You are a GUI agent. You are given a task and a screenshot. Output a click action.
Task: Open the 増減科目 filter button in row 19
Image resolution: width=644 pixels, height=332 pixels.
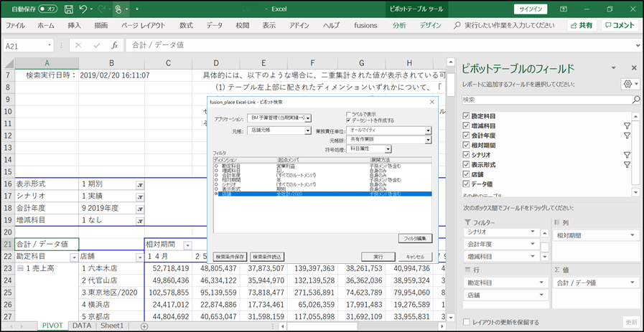point(140,222)
